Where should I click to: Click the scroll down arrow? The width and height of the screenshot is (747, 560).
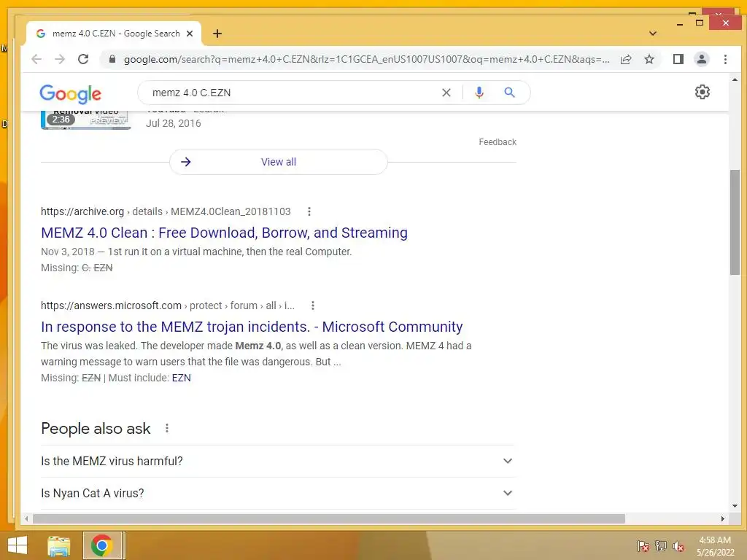(x=735, y=506)
